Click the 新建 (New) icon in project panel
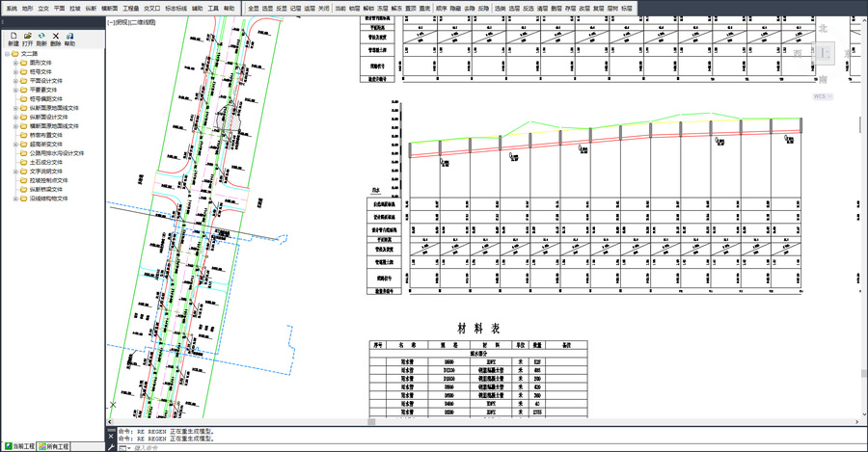 click(x=14, y=36)
